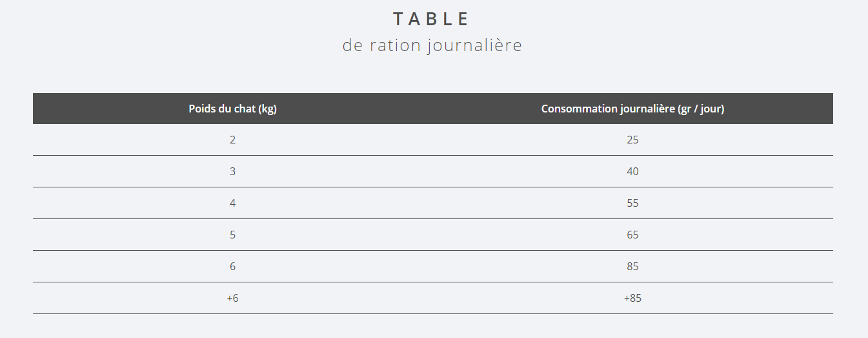This screenshot has height=338, width=868.
Task: Click the weight cell showing 3
Action: point(232,171)
